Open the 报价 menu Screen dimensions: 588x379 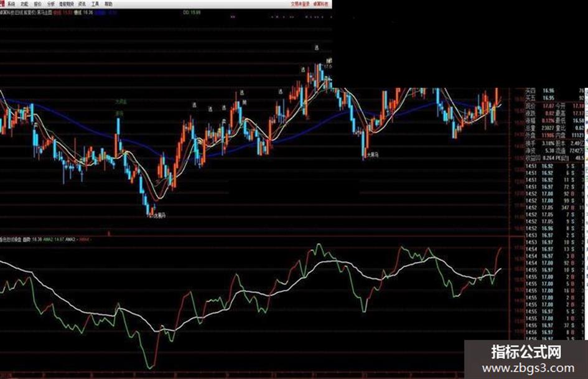pos(37,4)
